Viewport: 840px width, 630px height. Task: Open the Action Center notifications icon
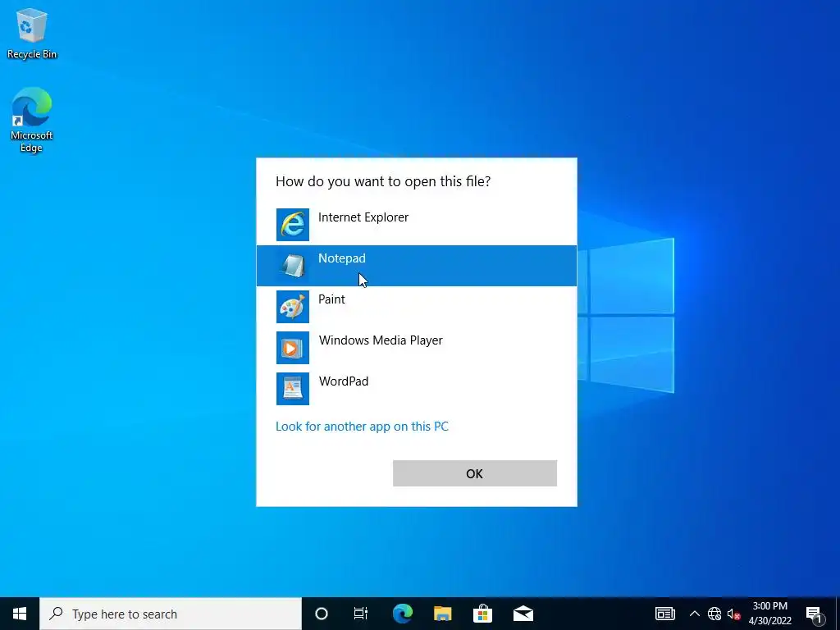(x=815, y=614)
